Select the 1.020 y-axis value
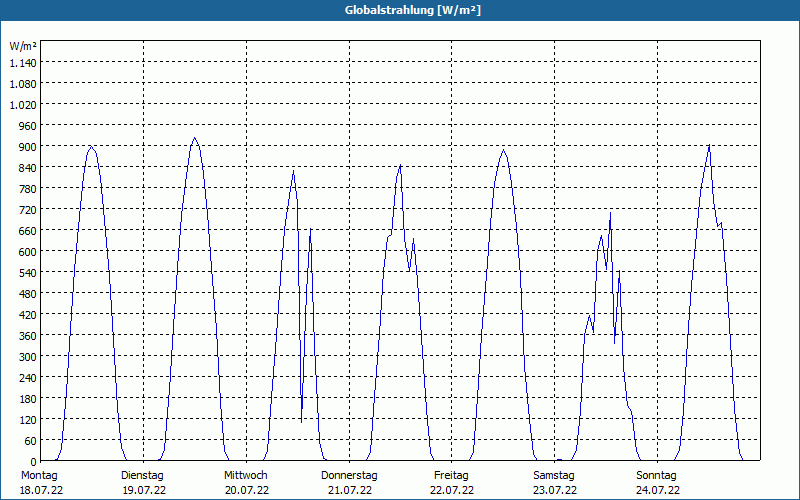800x500 pixels. (x=23, y=105)
